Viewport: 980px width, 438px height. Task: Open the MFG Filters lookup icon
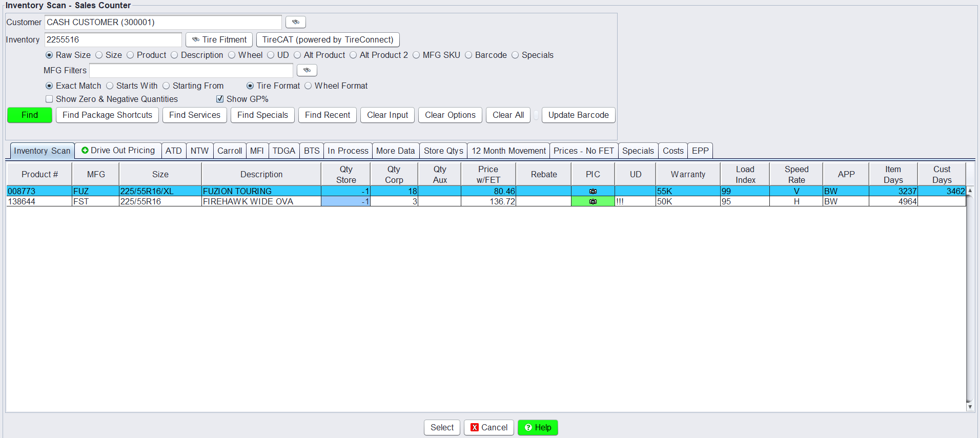click(307, 70)
